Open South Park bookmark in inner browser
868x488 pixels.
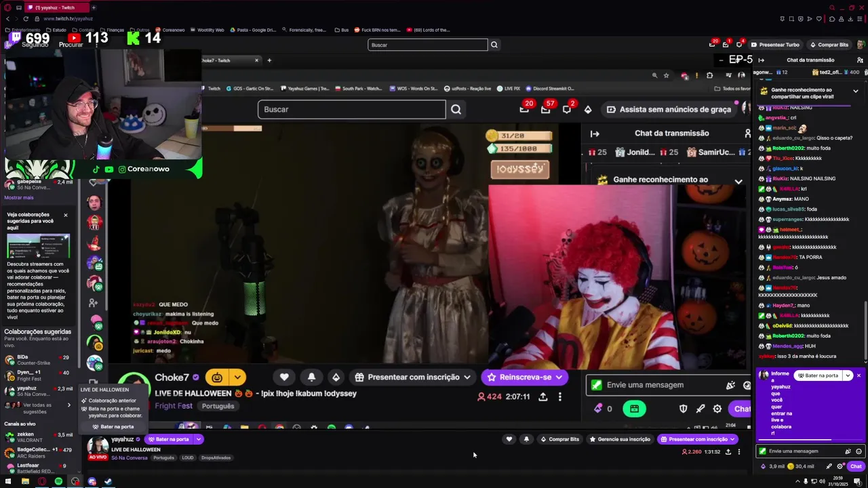pos(357,88)
